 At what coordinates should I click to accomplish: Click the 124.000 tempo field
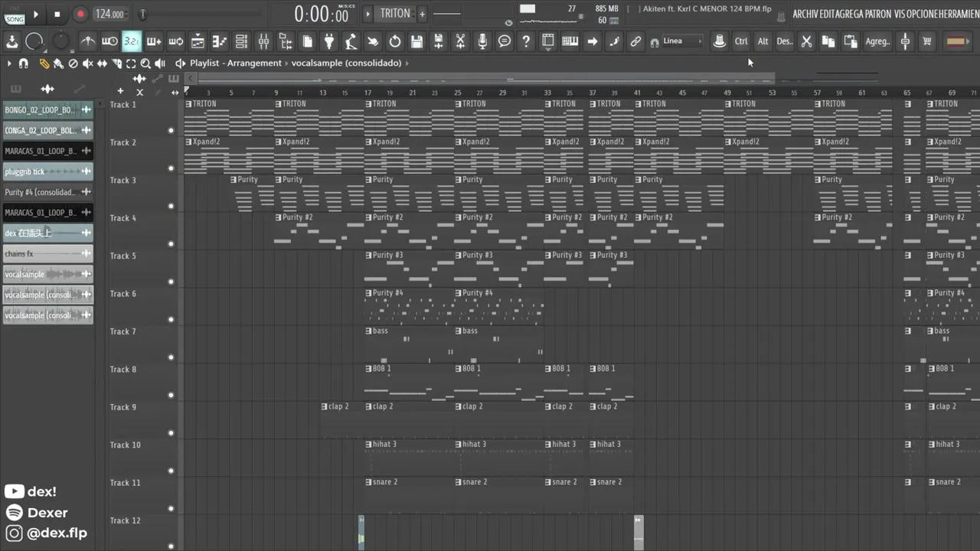point(109,14)
